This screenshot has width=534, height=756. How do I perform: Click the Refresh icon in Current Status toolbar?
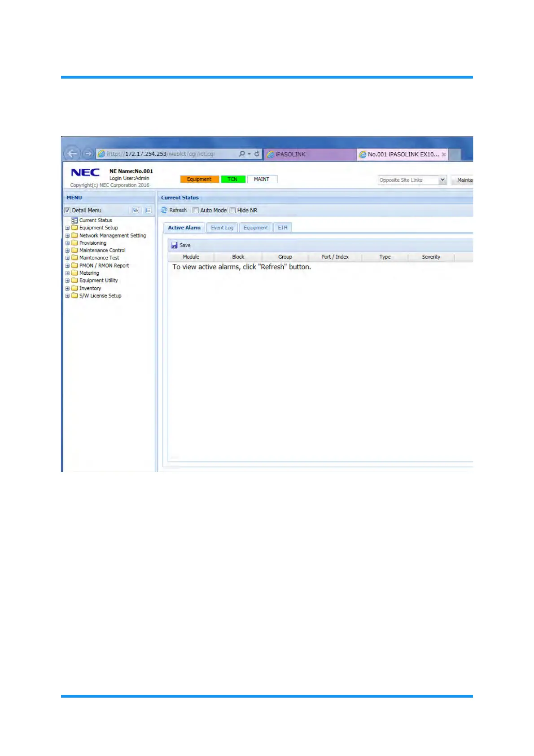click(x=164, y=210)
